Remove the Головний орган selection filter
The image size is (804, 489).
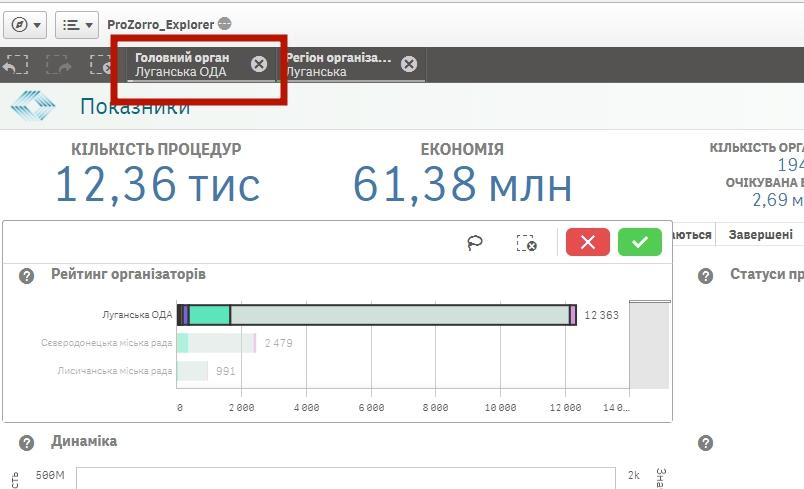(259, 64)
